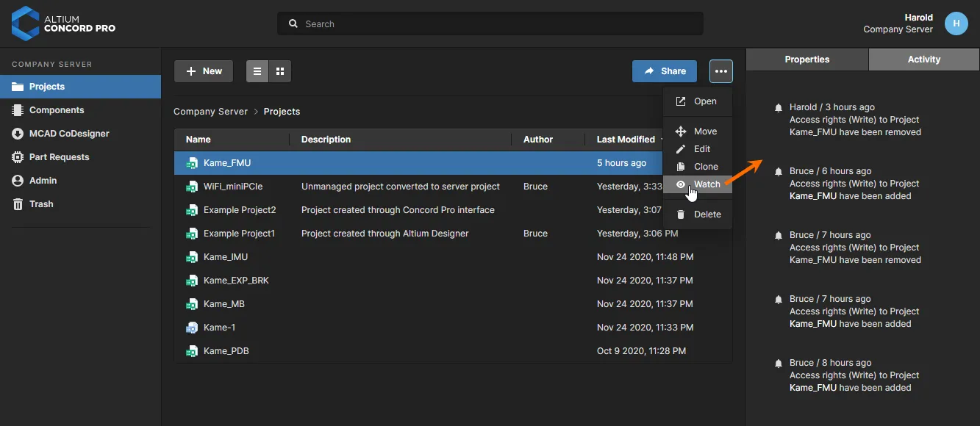Select the Kame_IMU project name
980x426 pixels.
(226, 257)
